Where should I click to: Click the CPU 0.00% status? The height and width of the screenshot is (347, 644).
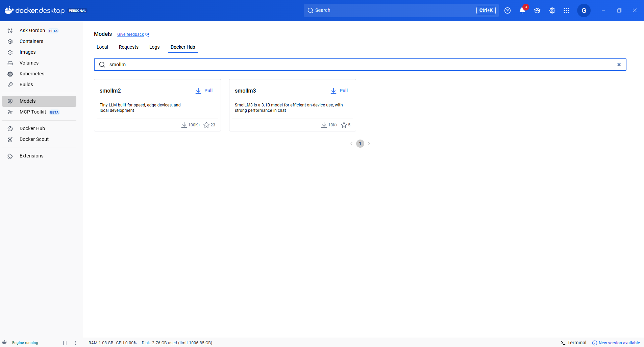coord(126,343)
